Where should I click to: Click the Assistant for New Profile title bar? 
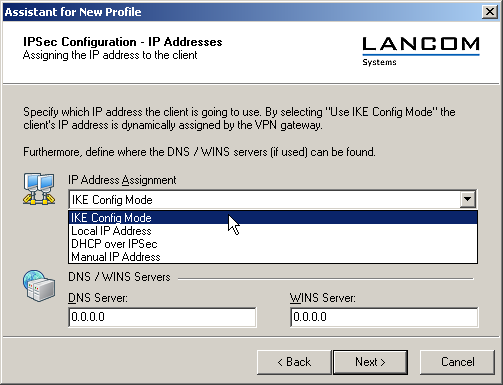click(242, 12)
